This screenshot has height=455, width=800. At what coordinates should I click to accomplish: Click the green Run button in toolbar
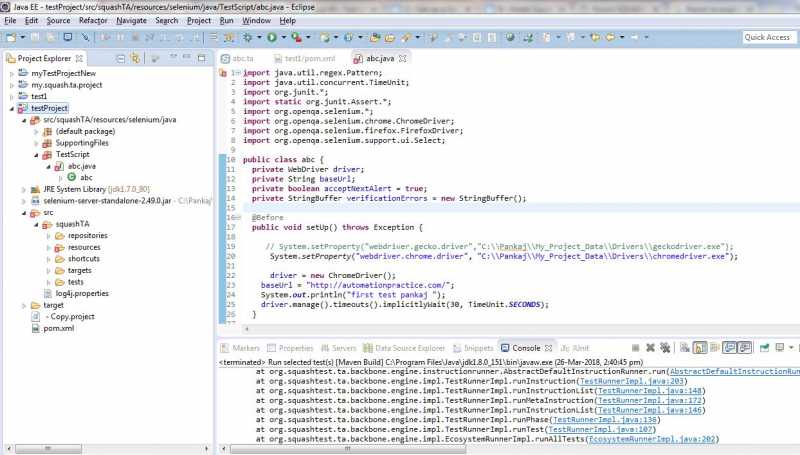point(270,38)
